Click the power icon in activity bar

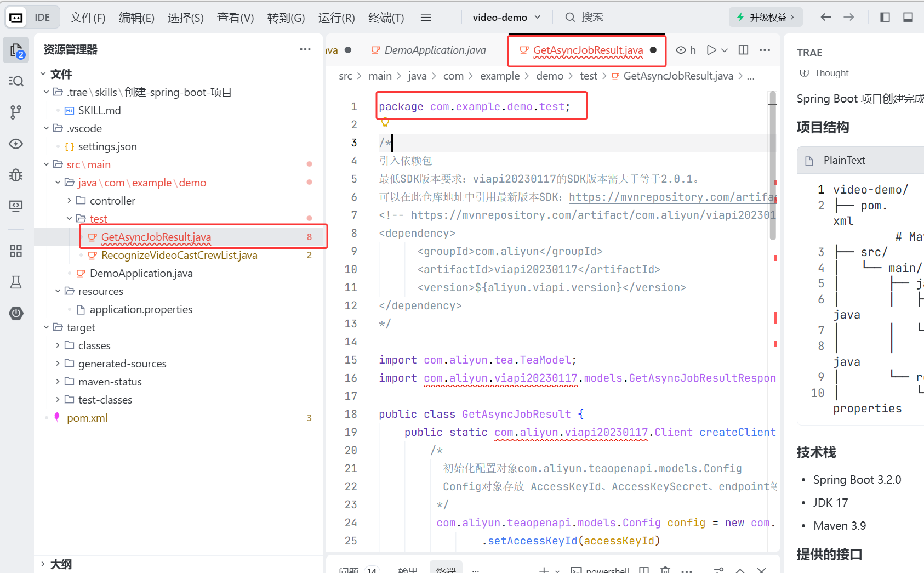point(16,314)
